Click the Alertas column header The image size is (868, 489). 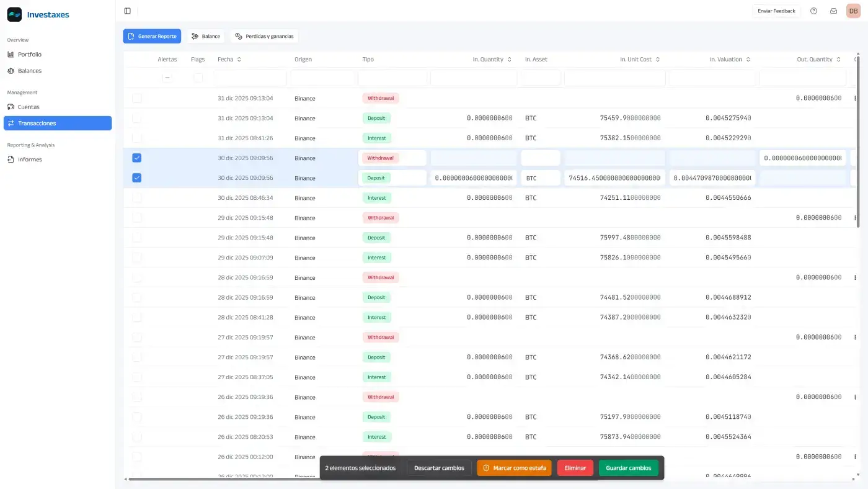[x=167, y=60]
